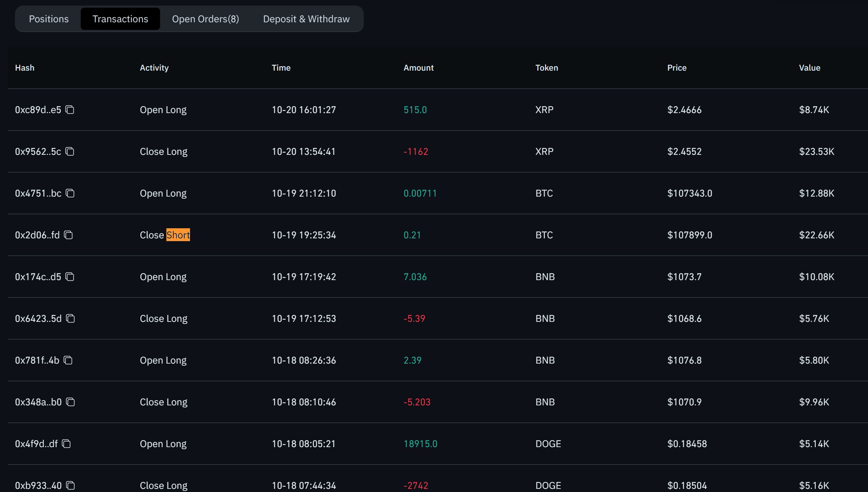The width and height of the screenshot is (868, 492).
Task: Open the 0x2d06..fd Close Short transaction
Action: tap(37, 235)
